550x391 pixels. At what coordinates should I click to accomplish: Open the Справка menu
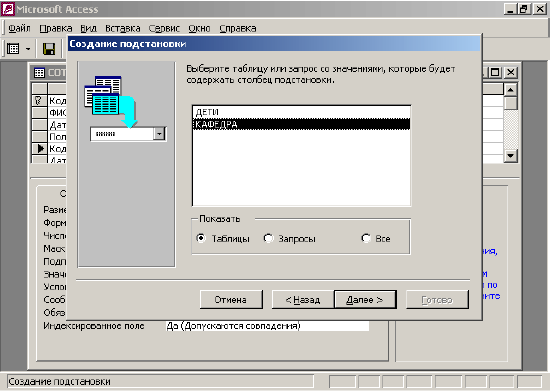tap(237, 28)
